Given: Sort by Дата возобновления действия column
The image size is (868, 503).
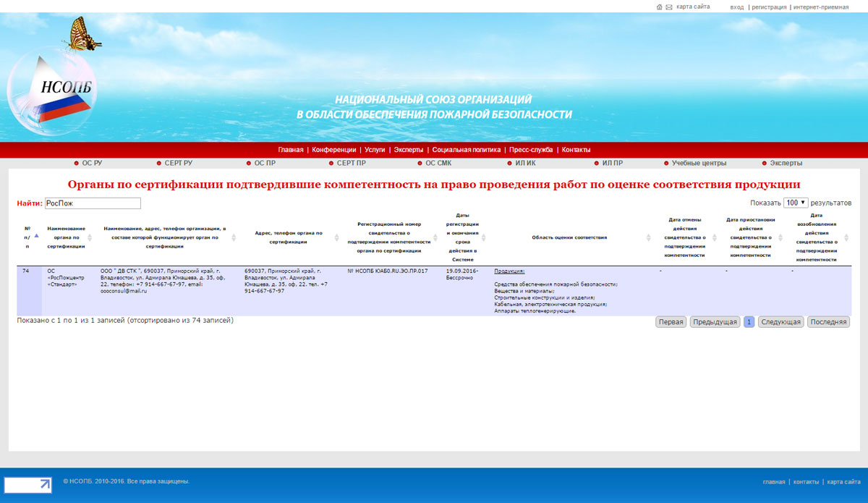Looking at the screenshot, I should (846, 237).
